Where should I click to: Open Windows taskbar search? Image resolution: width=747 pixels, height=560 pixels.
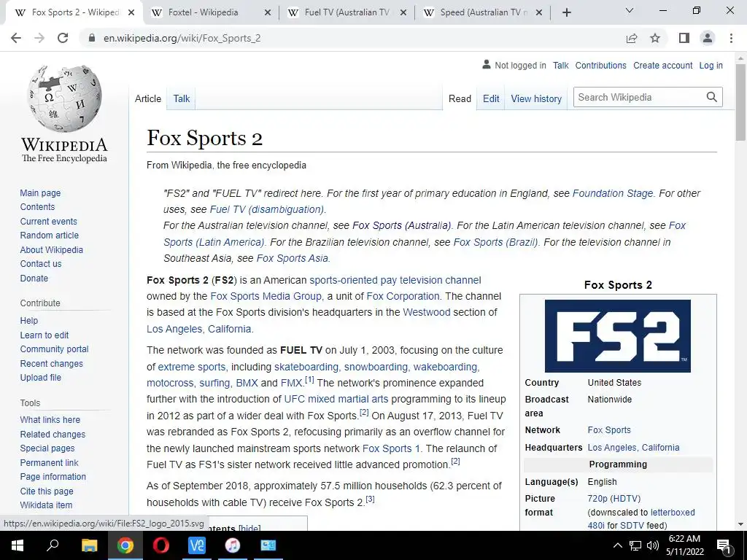coord(53,545)
